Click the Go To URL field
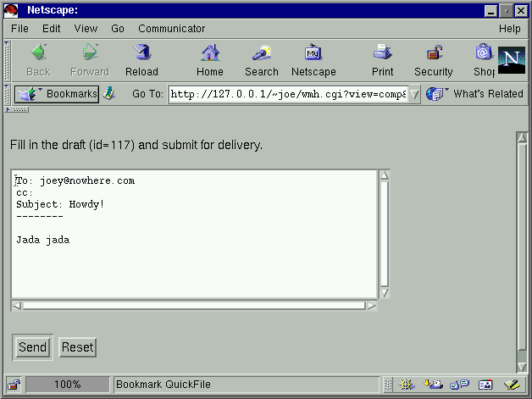Screen dimensions: 532x399 (x=287, y=94)
